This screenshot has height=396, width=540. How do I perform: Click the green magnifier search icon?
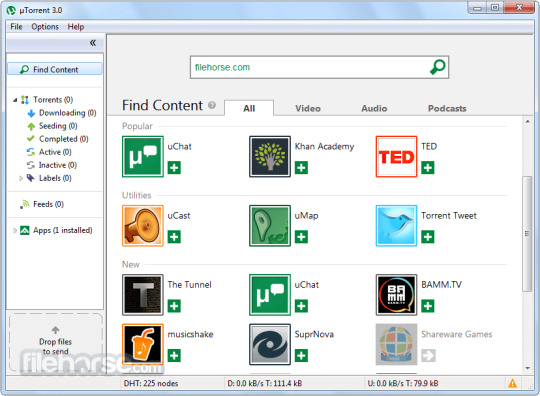click(x=437, y=67)
